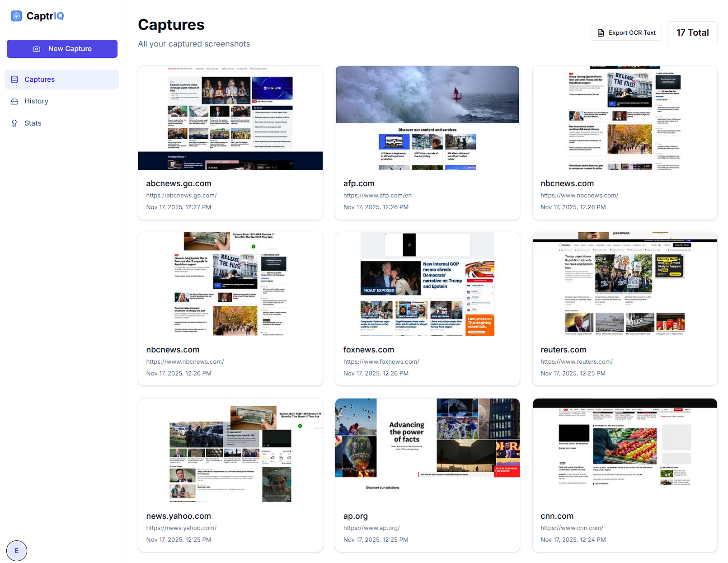Click the document icon in Export OCR Text

[601, 33]
